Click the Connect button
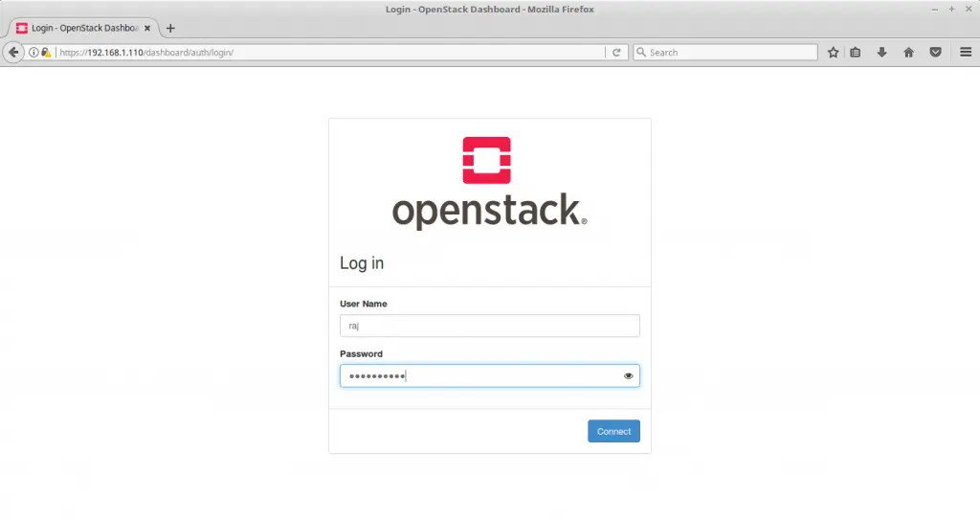 coord(613,431)
